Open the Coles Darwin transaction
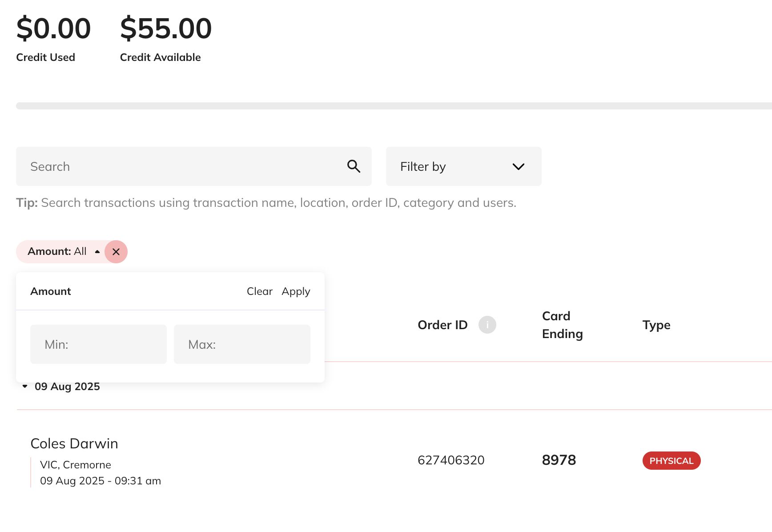Screen dimensions: 772x532 coord(74,443)
